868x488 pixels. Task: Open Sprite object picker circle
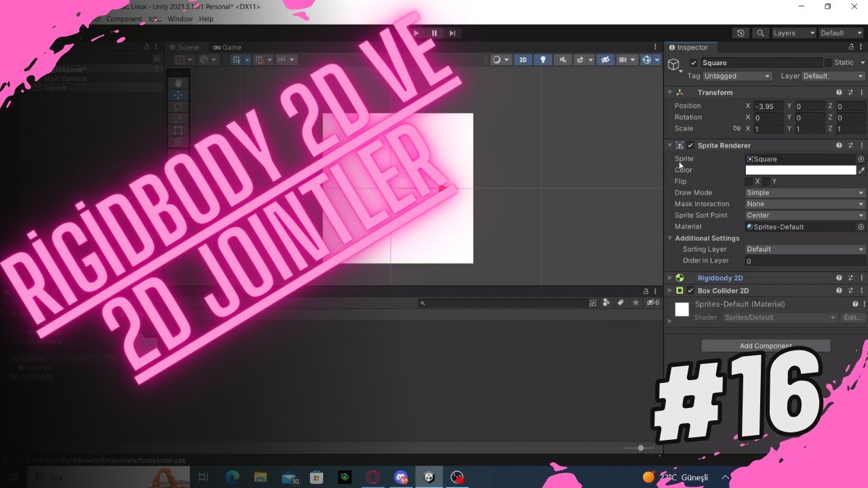[x=861, y=159]
